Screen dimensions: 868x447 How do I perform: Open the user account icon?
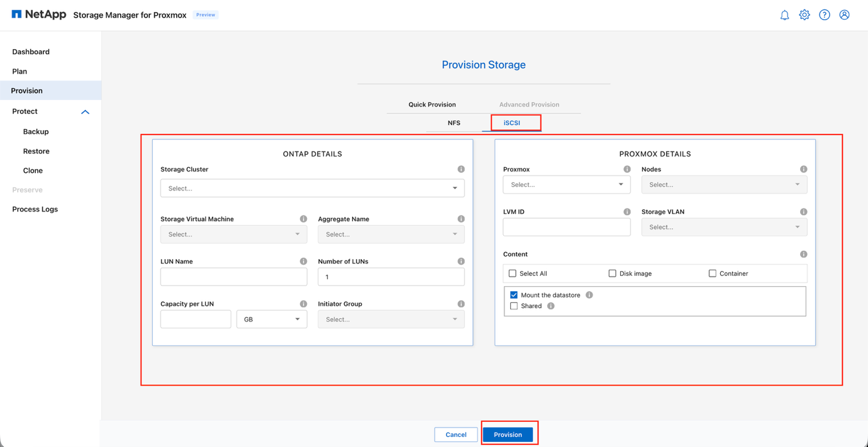tap(844, 14)
